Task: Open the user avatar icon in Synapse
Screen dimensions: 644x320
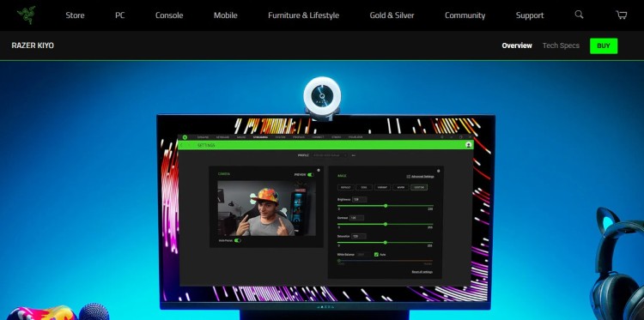Action: [468, 145]
